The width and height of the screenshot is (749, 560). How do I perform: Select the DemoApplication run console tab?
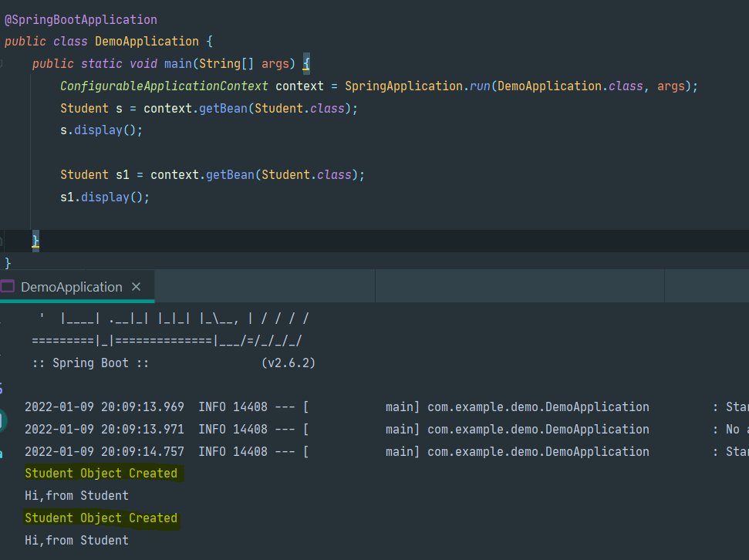[x=71, y=287]
